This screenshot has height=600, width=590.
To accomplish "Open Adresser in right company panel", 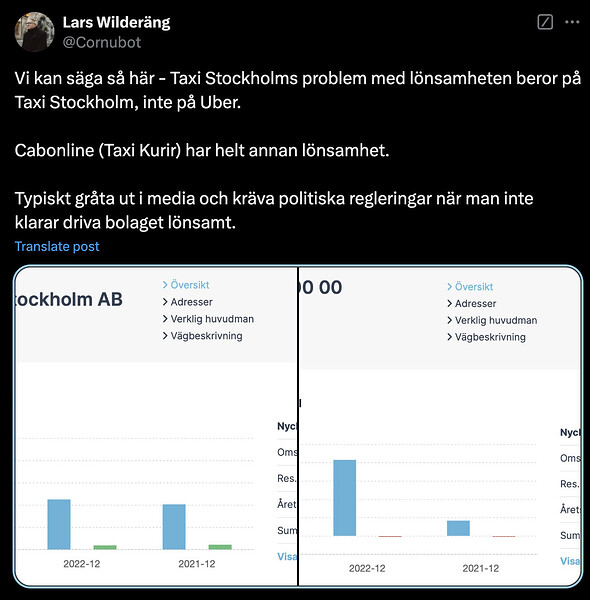I will tap(471, 303).
